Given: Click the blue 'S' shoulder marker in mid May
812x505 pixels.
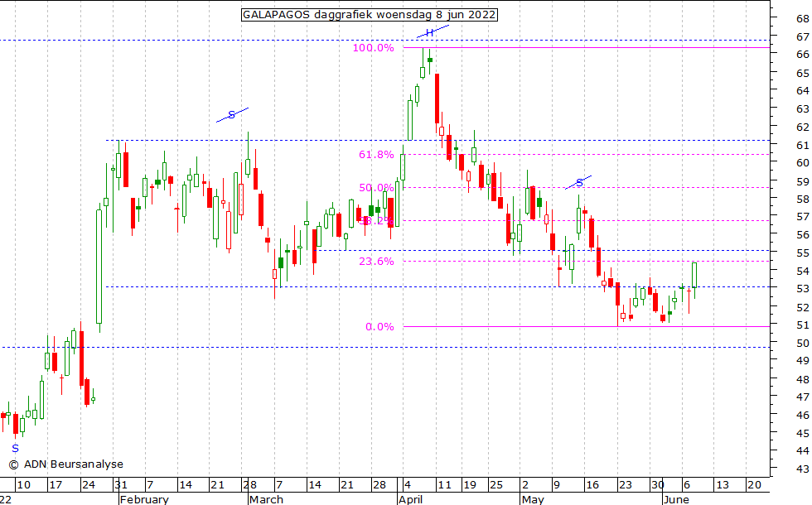Looking at the screenshot, I should [579, 183].
